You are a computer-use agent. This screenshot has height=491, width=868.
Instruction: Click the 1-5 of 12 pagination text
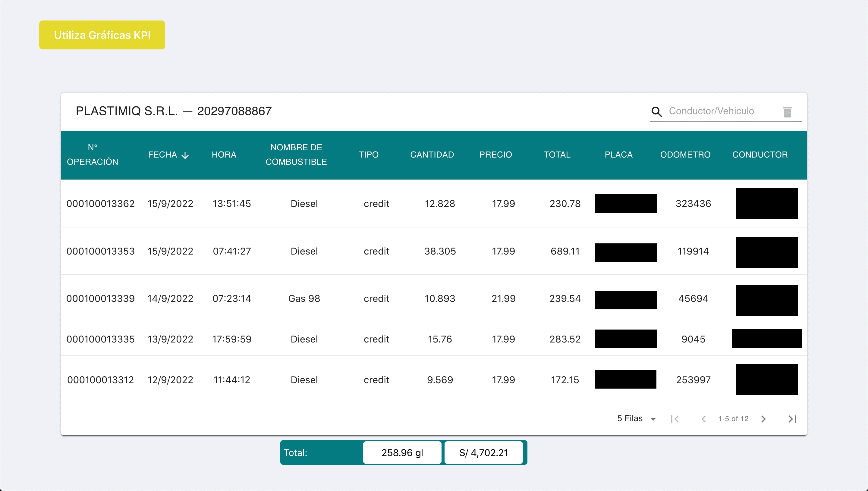[733, 419]
